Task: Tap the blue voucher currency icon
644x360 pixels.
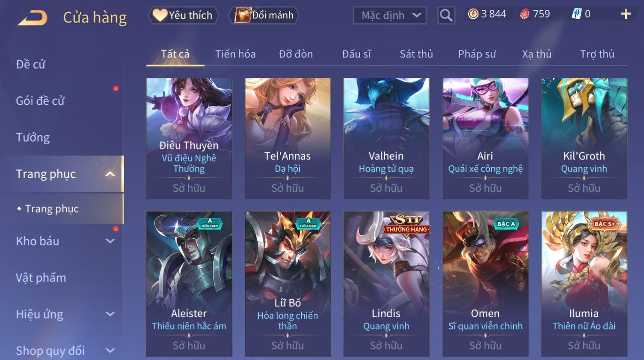Action: click(x=576, y=14)
